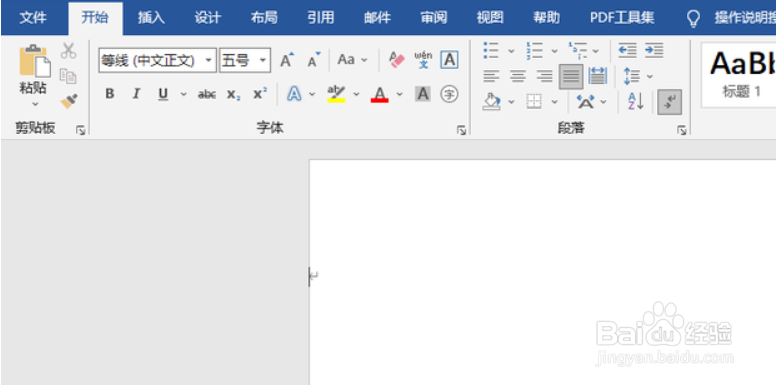
Task: Switch to the 布局 tab
Action: coord(264,18)
